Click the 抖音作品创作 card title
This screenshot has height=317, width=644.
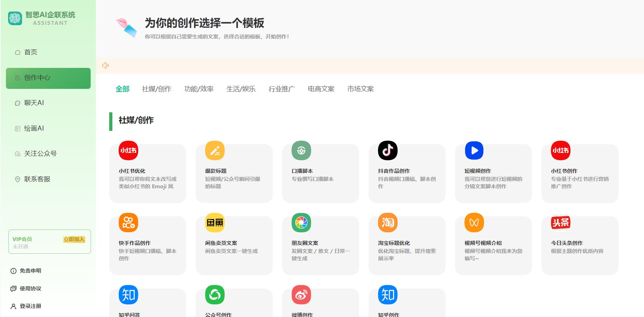pyautogui.click(x=394, y=171)
